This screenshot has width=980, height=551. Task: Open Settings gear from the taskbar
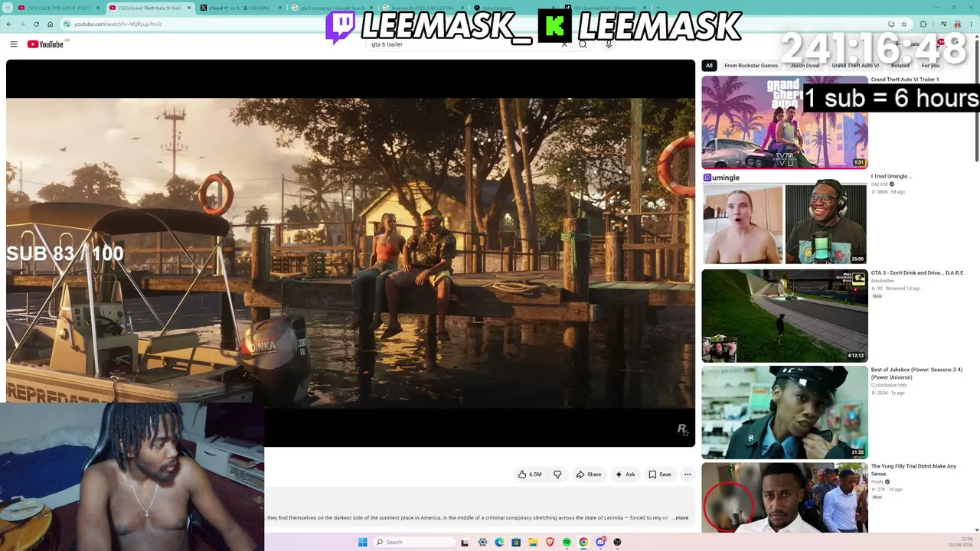coord(482,542)
